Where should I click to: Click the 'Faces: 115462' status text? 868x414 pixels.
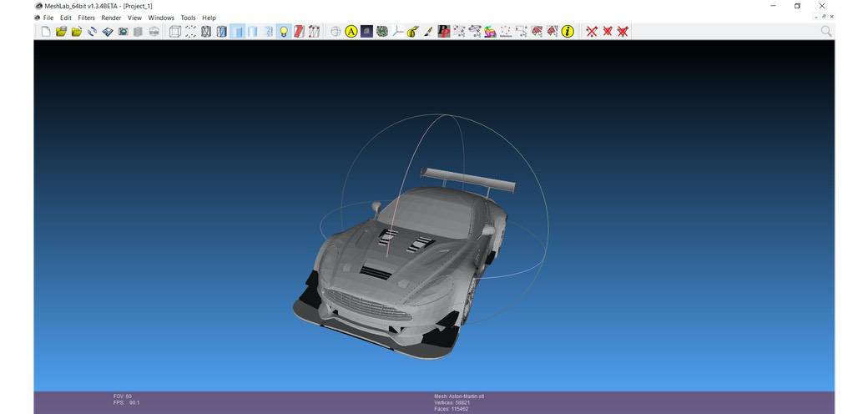[x=452, y=409]
